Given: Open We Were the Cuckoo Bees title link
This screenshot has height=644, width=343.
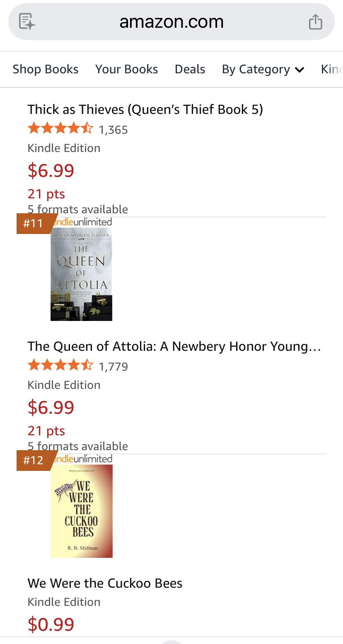Looking at the screenshot, I should coord(105,583).
